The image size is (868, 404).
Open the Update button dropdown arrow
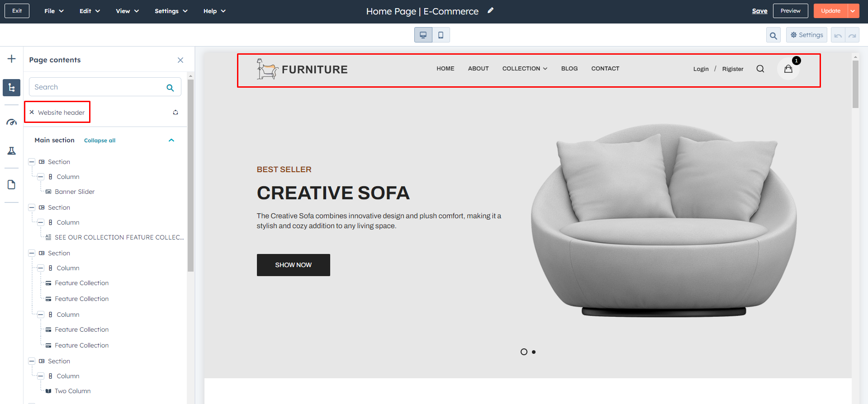click(x=853, y=11)
